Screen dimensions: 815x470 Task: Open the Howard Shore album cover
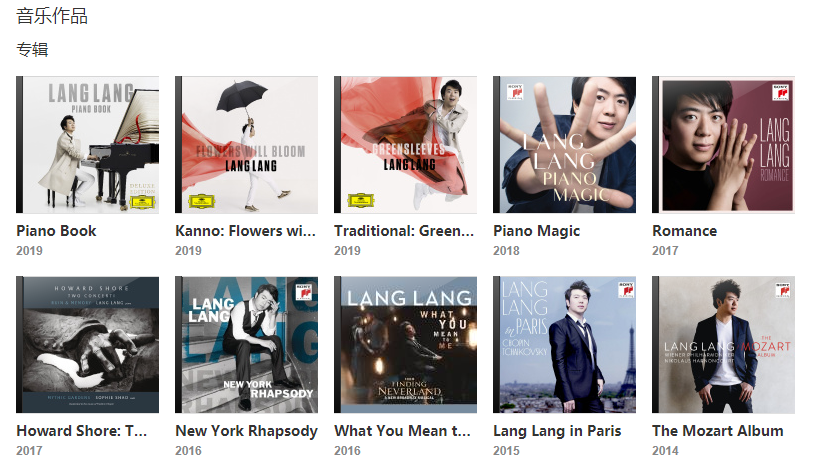click(x=87, y=345)
